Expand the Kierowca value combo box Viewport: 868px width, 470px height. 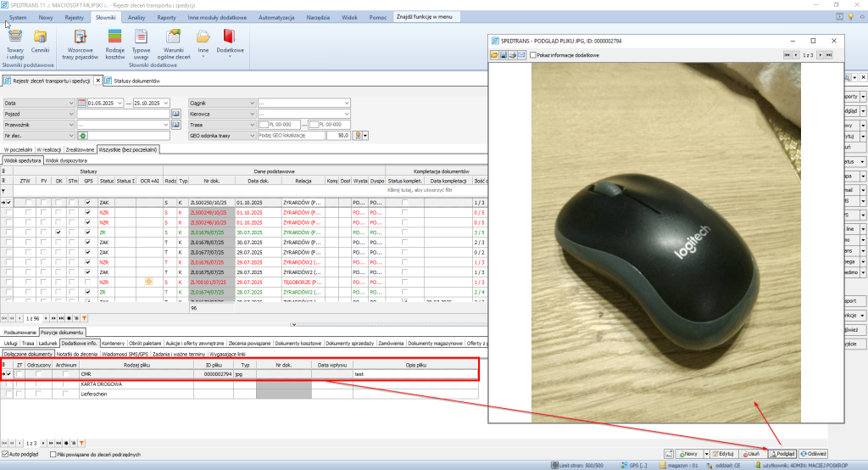pos(347,113)
